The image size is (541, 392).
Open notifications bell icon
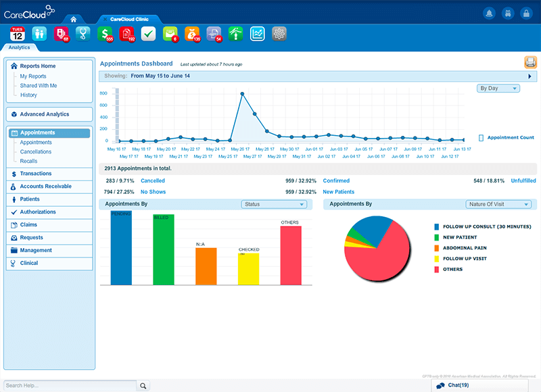click(x=489, y=14)
